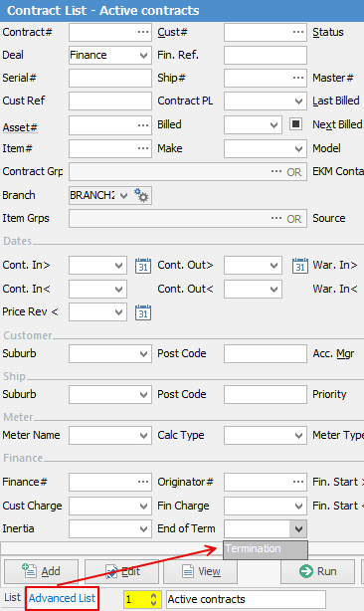Click Branch settings gear icon
364x611 pixels.
tap(141, 195)
